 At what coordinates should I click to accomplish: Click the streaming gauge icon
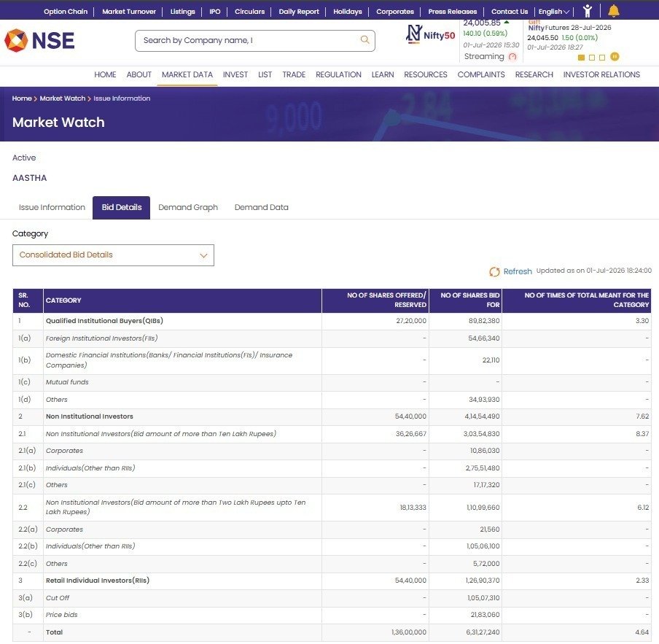(x=512, y=57)
